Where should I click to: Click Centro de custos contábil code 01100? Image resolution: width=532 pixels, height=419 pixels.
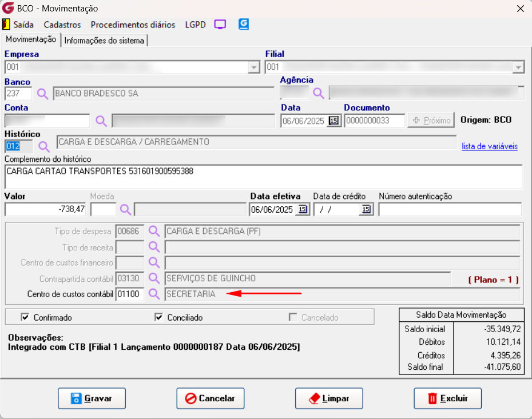coord(130,294)
